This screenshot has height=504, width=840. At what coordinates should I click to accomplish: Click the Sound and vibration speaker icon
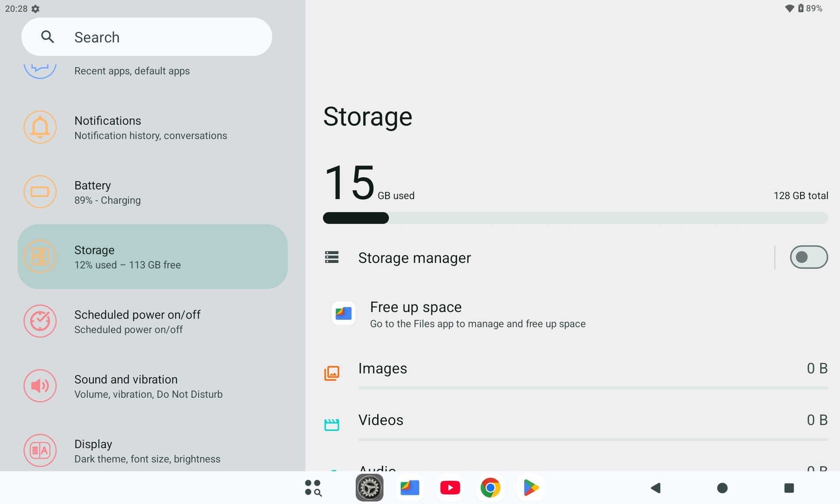(40, 386)
